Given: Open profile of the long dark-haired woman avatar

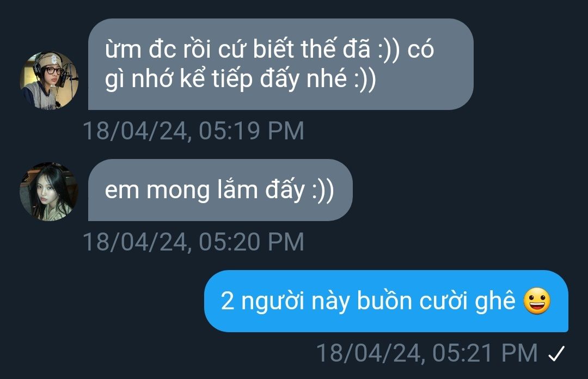Looking at the screenshot, I should point(49,191).
